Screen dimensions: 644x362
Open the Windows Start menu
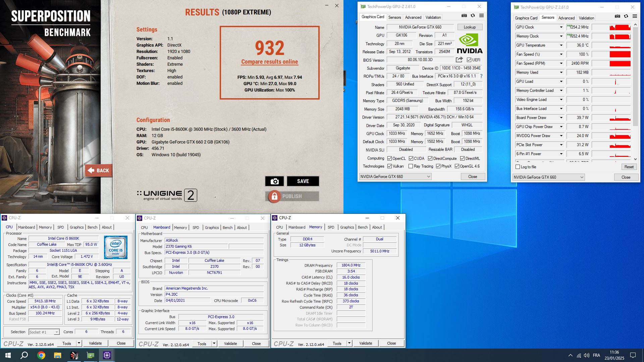8,355
